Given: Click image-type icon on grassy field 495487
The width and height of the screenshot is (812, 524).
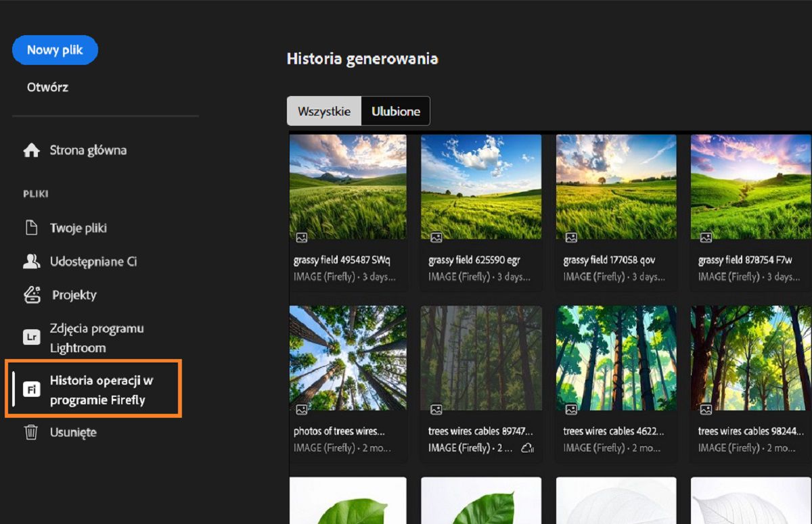Looking at the screenshot, I should (x=302, y=237).
